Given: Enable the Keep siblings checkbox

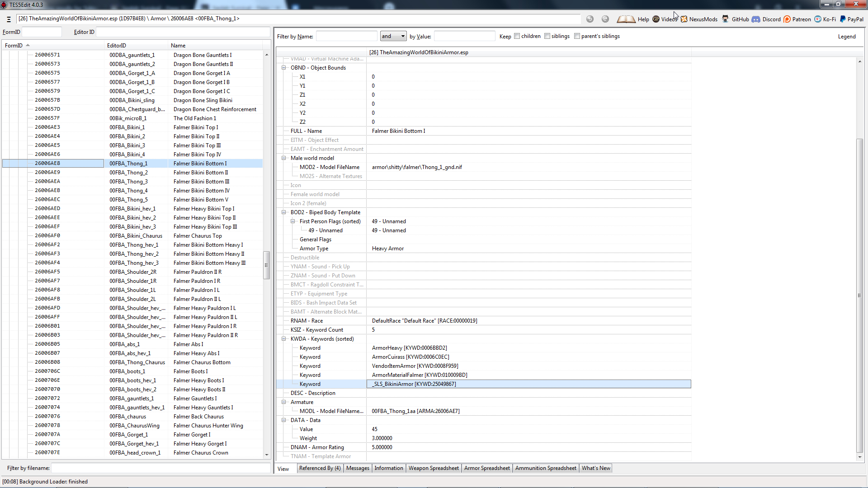Looking at the screenshot, I should 547,36.
